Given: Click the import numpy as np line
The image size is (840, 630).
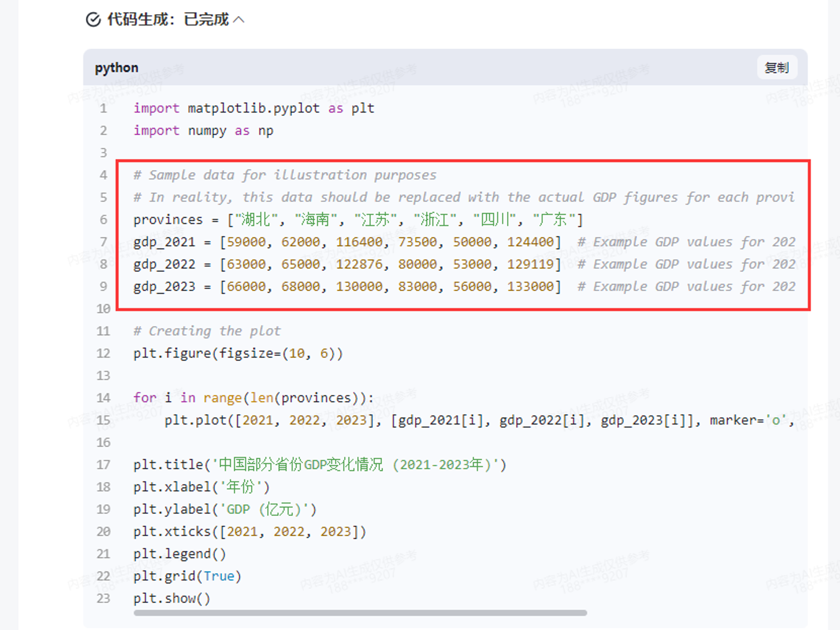Looking at the screenshot, I should tap(203, 131).
